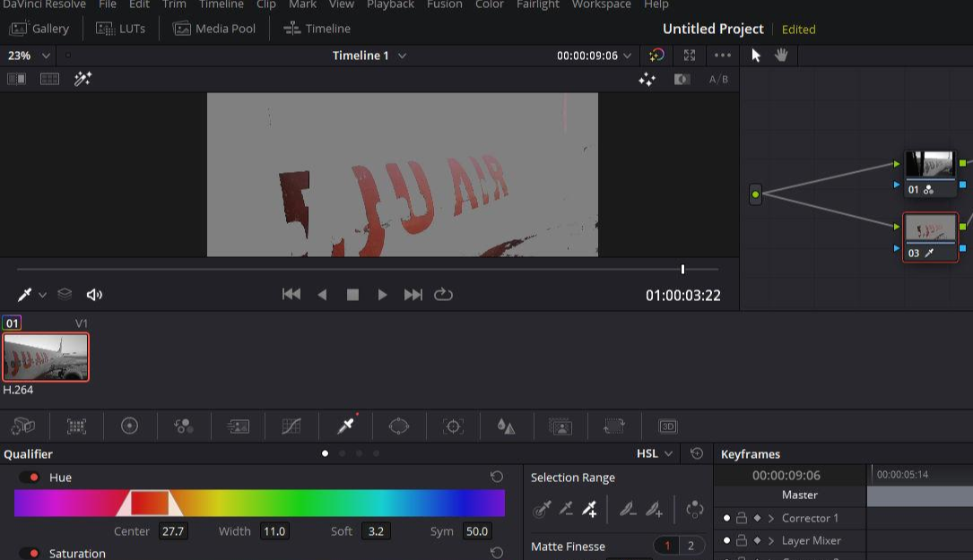Select the arrow pointer tool in node editor

[756, 56]
